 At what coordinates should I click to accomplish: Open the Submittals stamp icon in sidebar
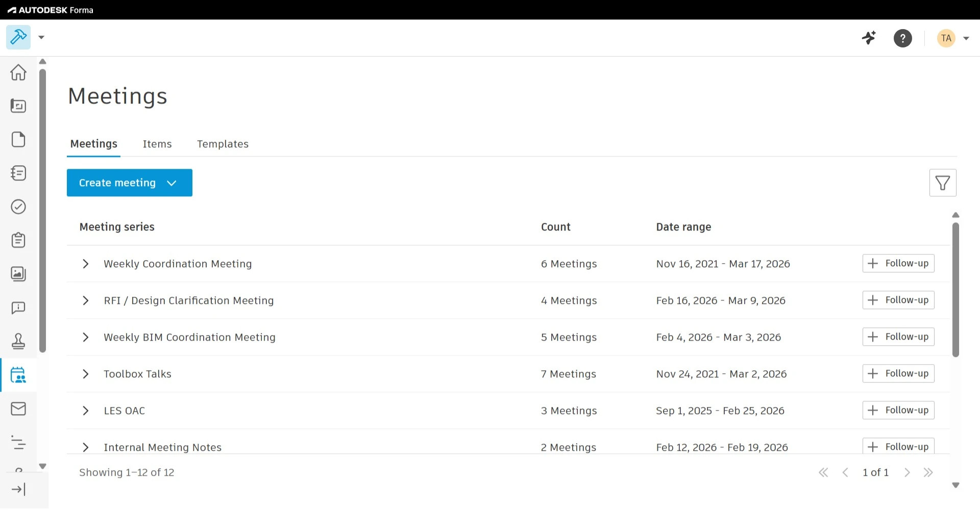[x=18, y=341]
